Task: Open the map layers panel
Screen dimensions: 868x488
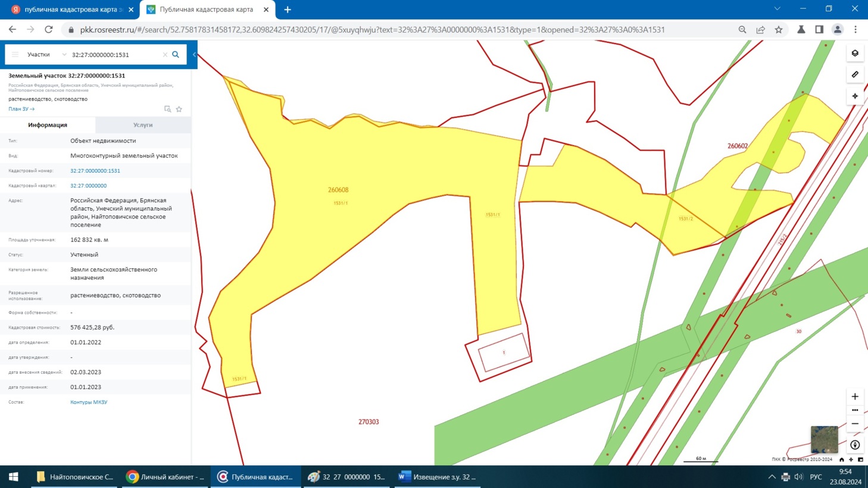Action: 855,54
